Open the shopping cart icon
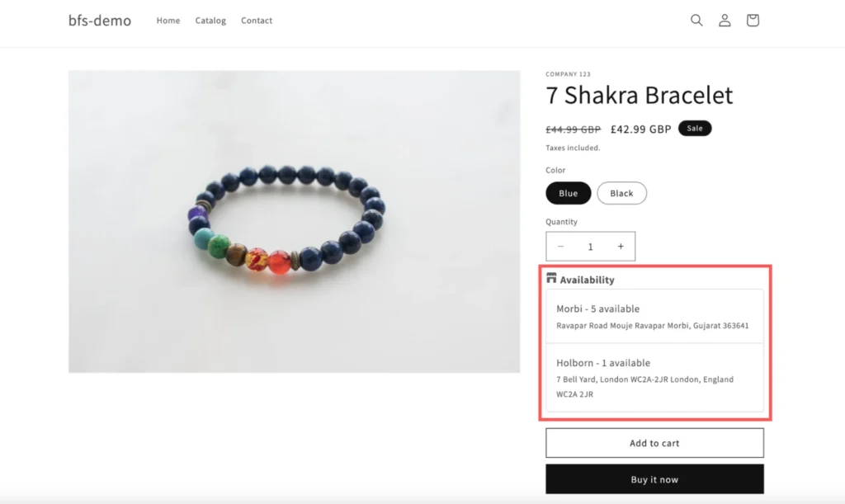This screenshot has height=504, width=845. point(753,21)
